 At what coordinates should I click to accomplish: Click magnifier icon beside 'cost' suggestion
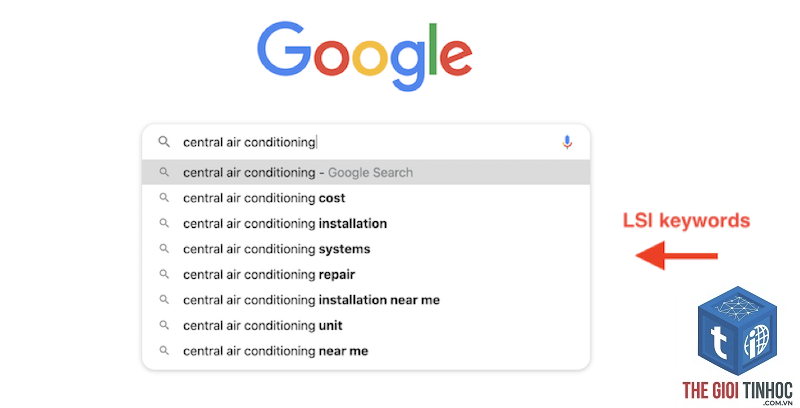click(x=164, y=197)
